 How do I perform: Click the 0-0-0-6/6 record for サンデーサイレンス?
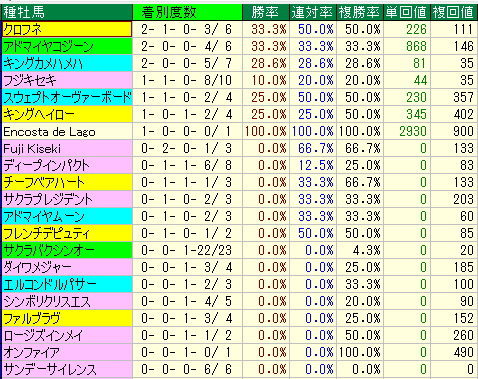(x=186, y=369)
